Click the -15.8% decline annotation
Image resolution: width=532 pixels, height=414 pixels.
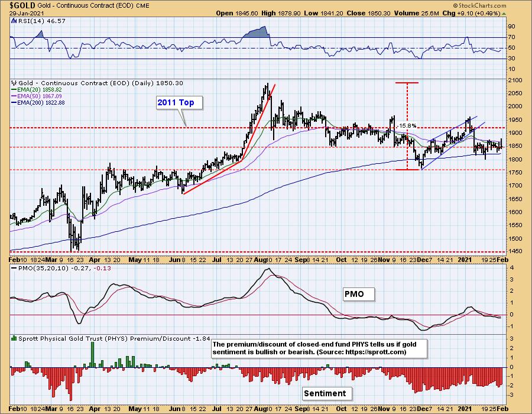click(407, 126)
